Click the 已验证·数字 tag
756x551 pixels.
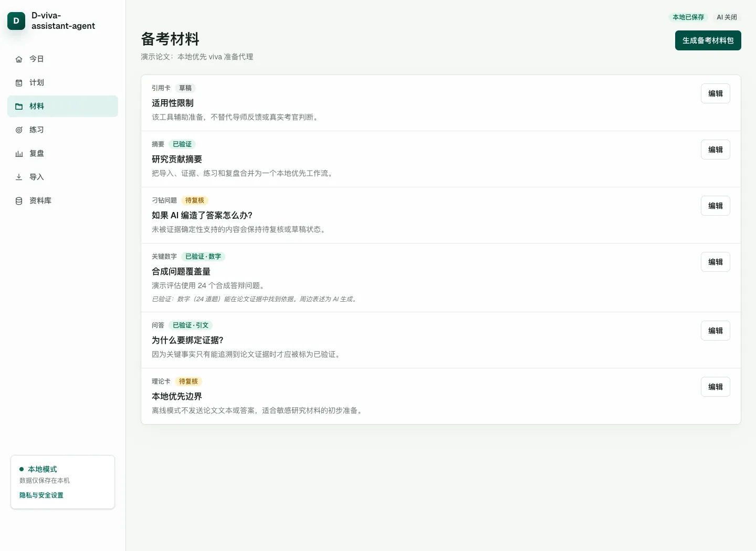click(203, 257)
